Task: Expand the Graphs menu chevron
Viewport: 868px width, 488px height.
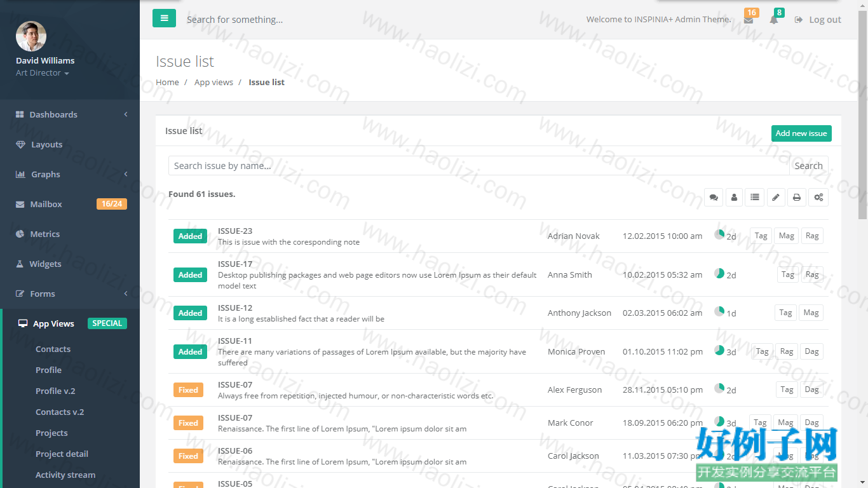Action: click(x=126, y=174)
